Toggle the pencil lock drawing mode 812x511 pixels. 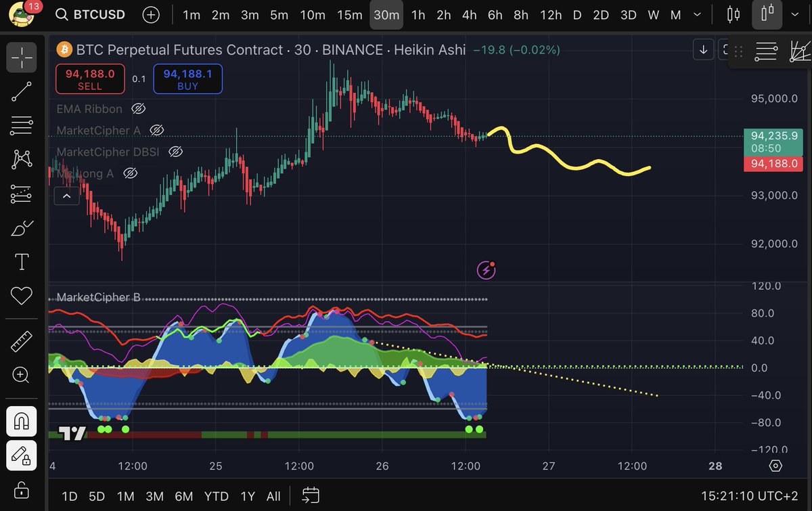point(22,456)
